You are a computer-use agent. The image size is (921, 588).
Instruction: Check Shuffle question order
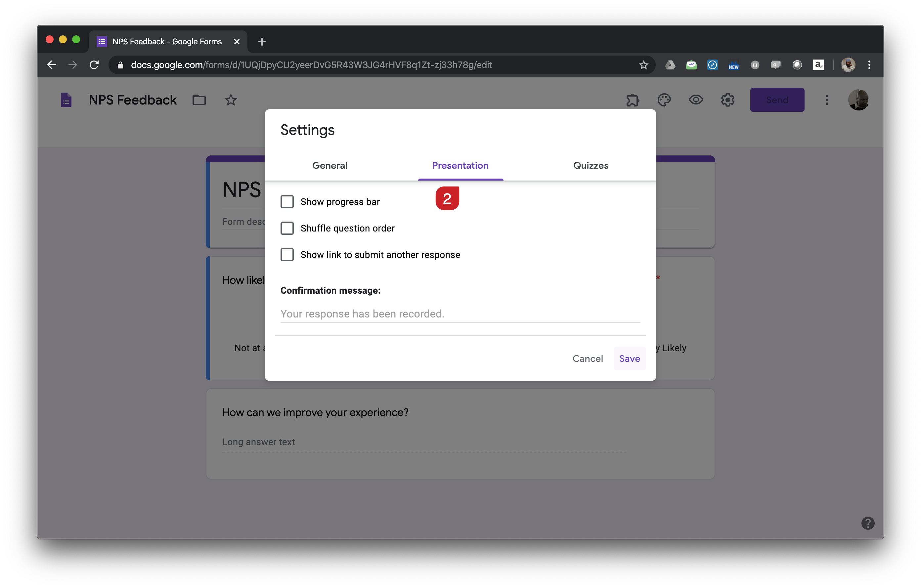[287, 228]
